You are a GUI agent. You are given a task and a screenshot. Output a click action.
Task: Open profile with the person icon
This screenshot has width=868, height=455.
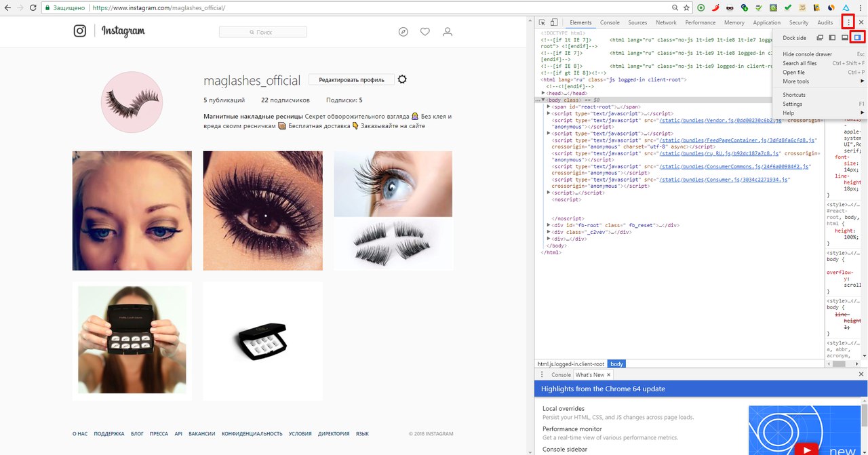click(447, 32)
